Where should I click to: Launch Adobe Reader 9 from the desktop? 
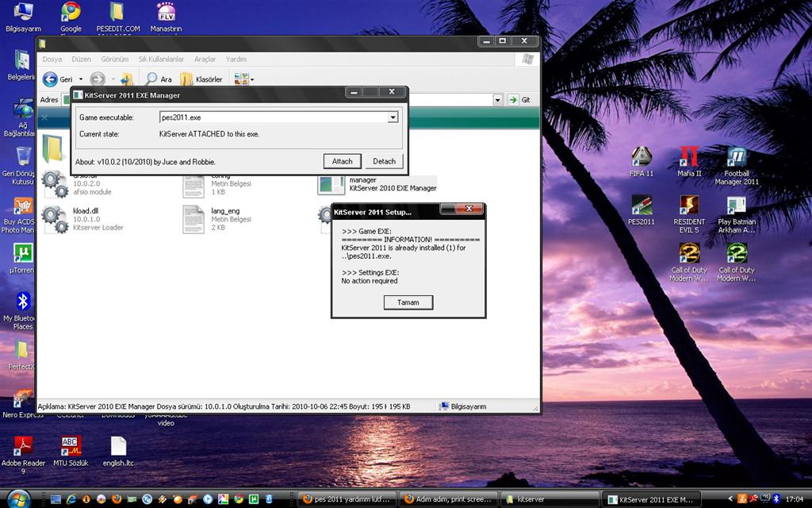click(23, 455)
